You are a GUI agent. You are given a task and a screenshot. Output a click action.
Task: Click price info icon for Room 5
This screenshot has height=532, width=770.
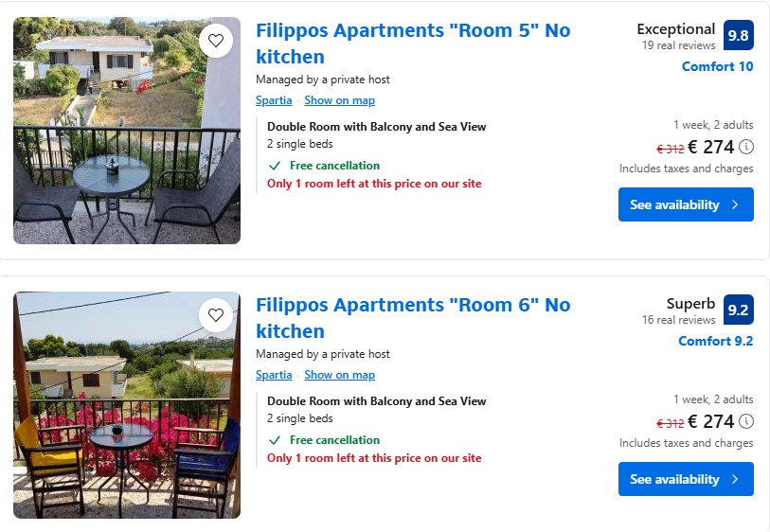746,147
